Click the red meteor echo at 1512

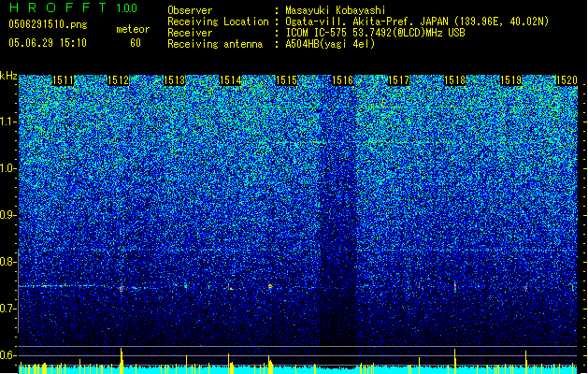tap(122, 288)
